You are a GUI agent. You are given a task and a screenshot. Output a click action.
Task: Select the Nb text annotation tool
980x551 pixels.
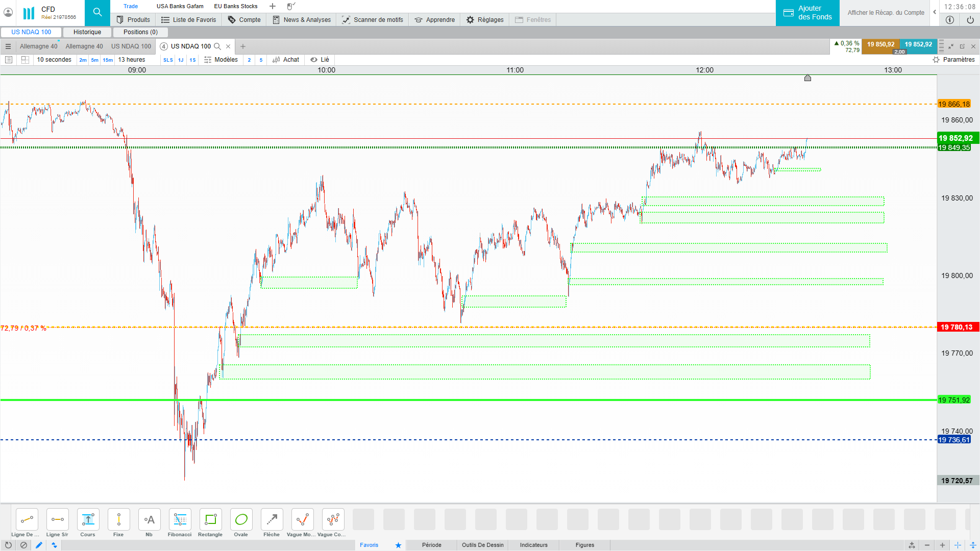[x=149, y=520]
